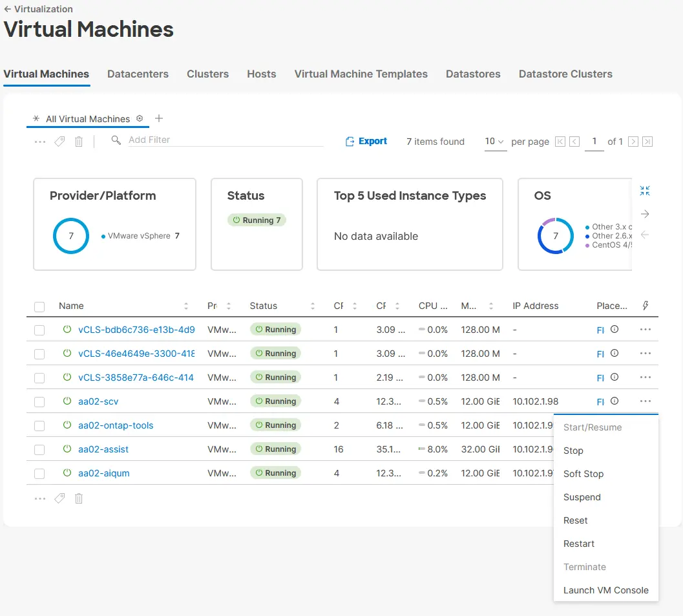Open the info icon in the aa02-scv row
This screenshot has height=616, width=683.
click(614, 401)
